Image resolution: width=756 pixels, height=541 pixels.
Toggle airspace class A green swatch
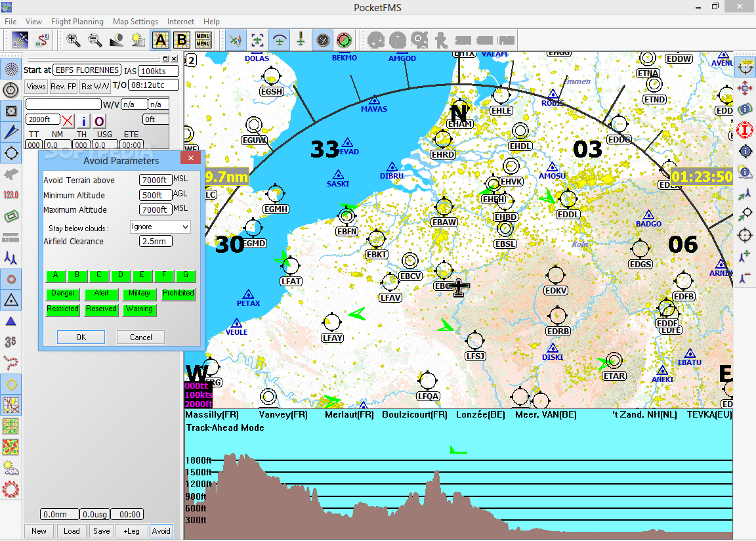pyautogui.click(x=56, y=276)
